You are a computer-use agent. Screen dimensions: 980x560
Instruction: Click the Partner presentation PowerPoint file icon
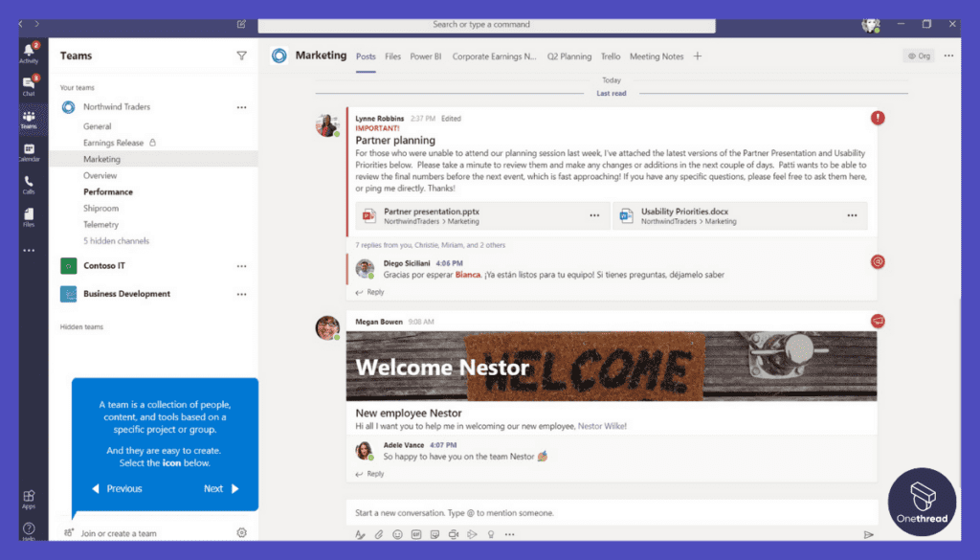pyautogui.click(x=369, y=216)
